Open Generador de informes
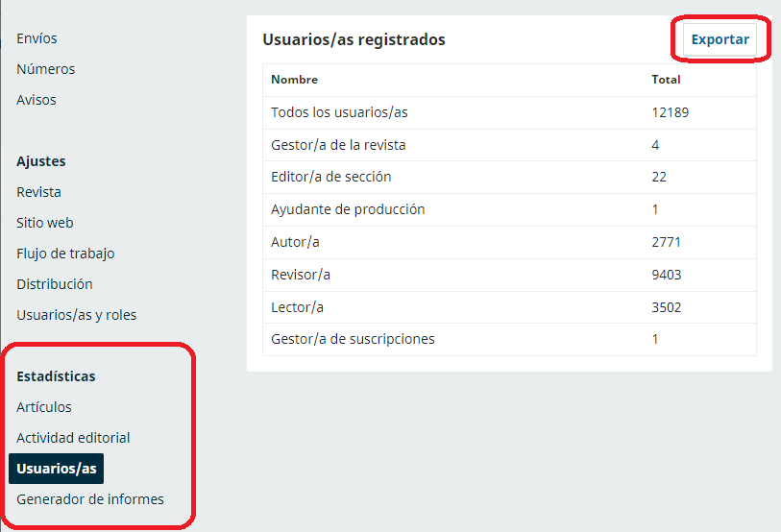 pyautogui.click(x=90, y=499)
